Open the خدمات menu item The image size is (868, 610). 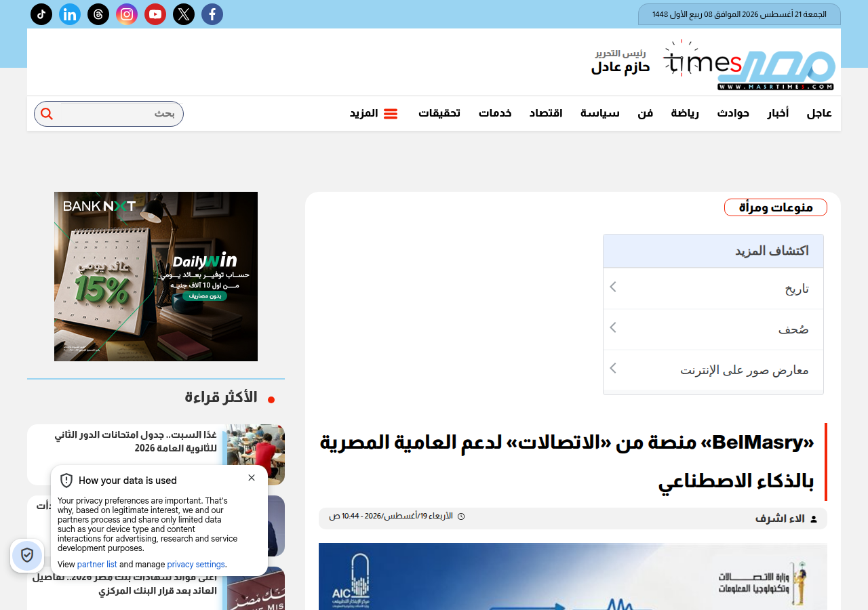coord(495,114)
